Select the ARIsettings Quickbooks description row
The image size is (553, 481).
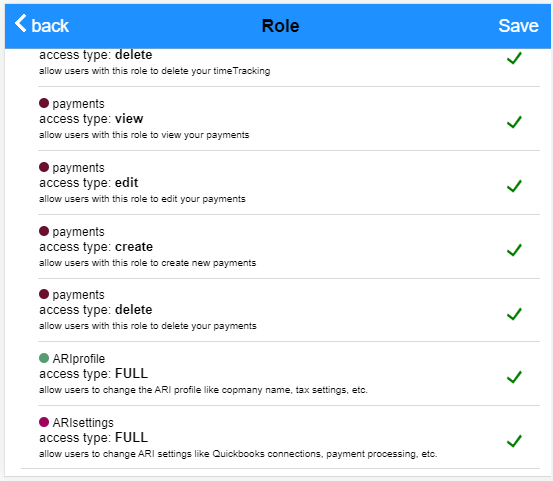(x=238, y=454)
